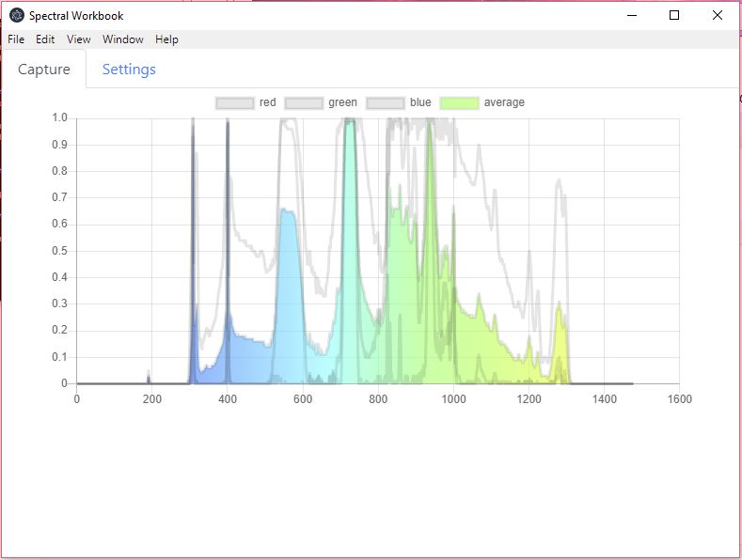Toggle the green legend swatch
This screenshot has height=560, width=742.
point(304,102)
